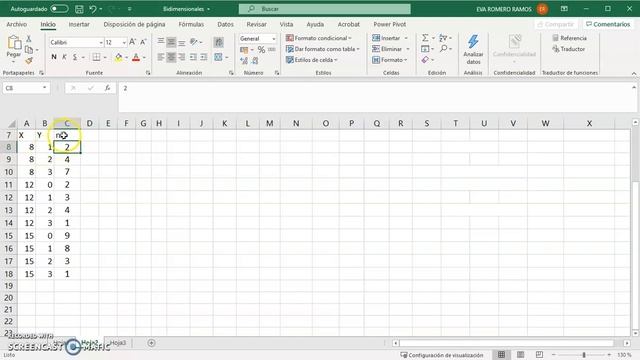
Task: Increase font size with the large A icon
Action: tap(133, 42)
